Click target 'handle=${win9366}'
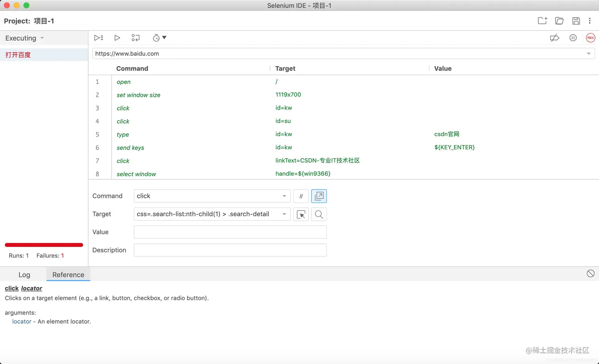The image size is (599, 364). (x=303, y=174)
